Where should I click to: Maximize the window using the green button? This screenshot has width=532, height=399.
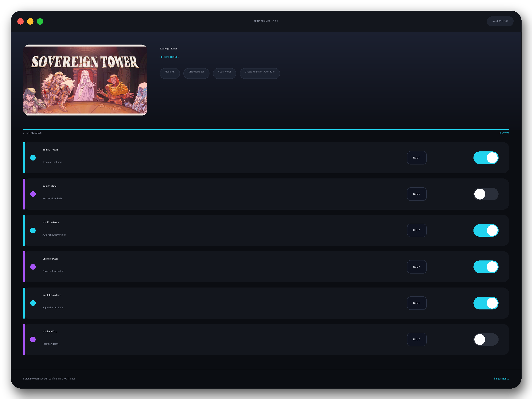coord(40,22)
